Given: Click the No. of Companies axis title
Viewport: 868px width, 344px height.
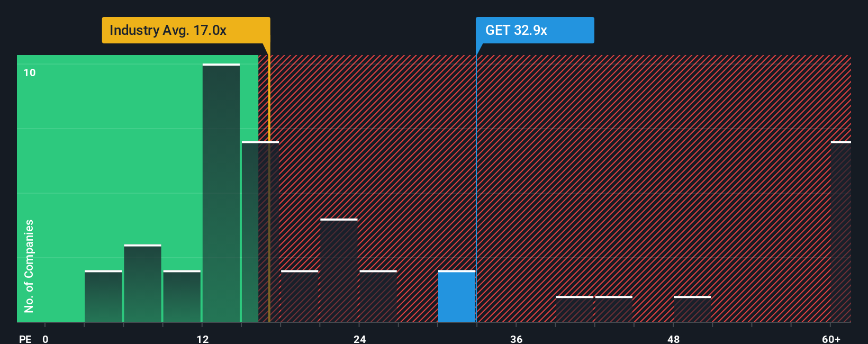Looking at the screenshot, I should point(29,266).
